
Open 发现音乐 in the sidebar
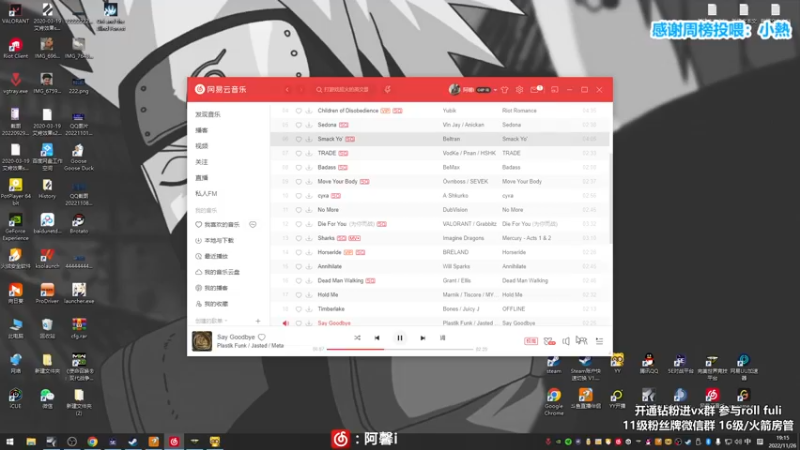point(208,114)
